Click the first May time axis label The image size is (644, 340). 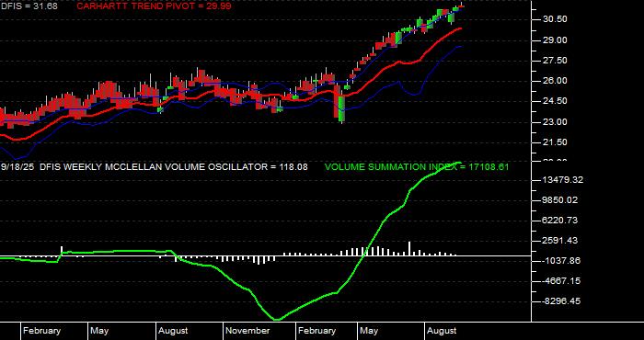point(99,331)
